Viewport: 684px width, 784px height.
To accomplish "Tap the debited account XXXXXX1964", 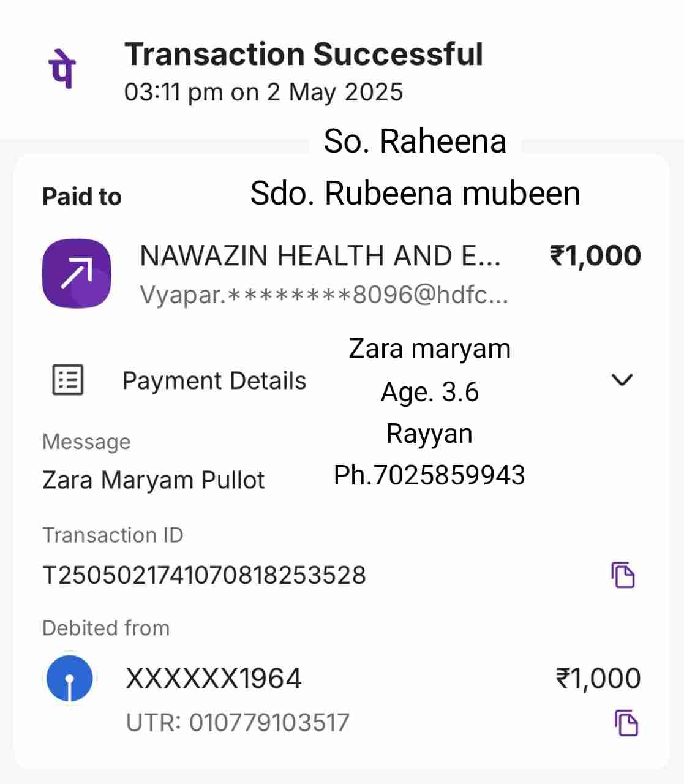I will (214, 679).
